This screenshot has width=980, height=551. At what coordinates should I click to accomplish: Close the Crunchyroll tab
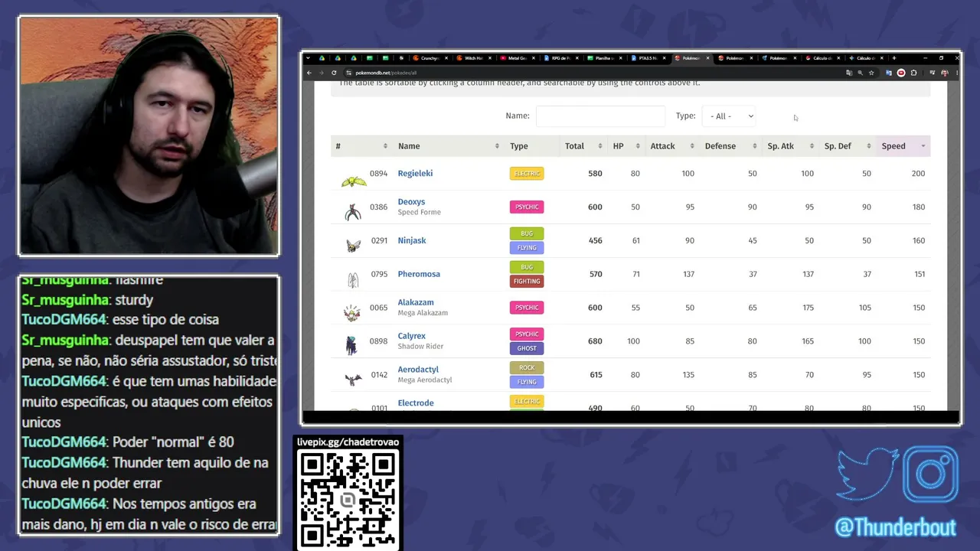(x=446, y=58)
